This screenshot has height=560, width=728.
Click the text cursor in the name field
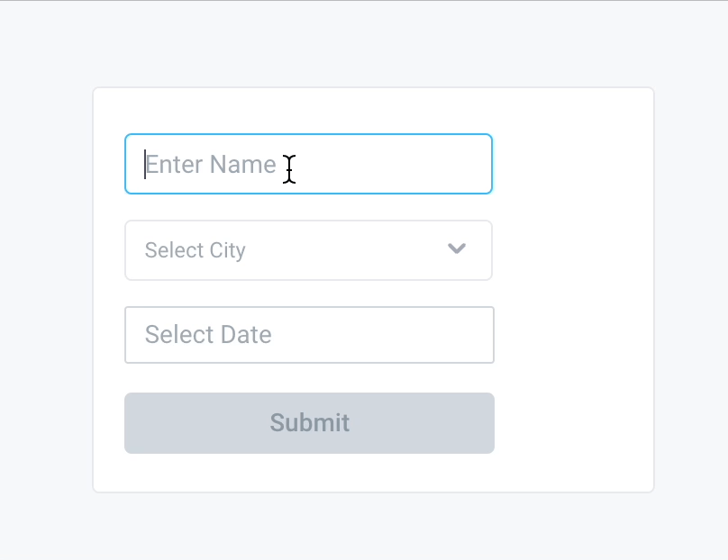tap(287, 171)
